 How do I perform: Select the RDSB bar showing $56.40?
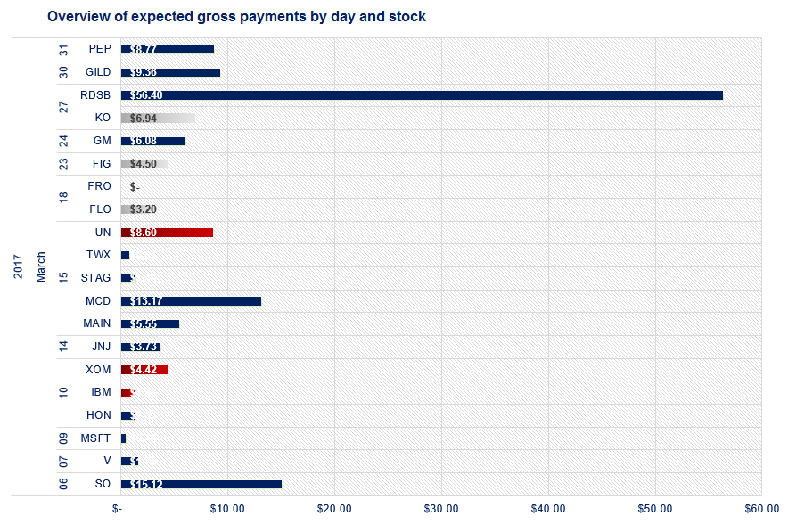[422, 95]
